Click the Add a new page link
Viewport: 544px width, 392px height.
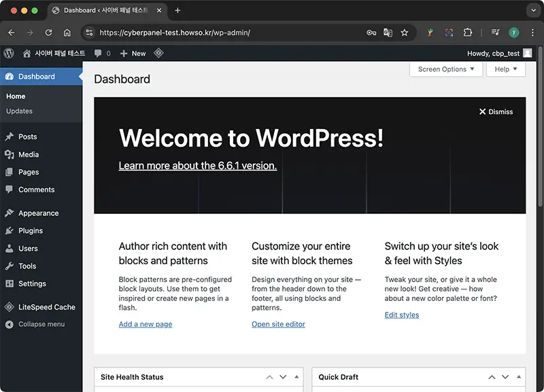(x=146, y=324)
